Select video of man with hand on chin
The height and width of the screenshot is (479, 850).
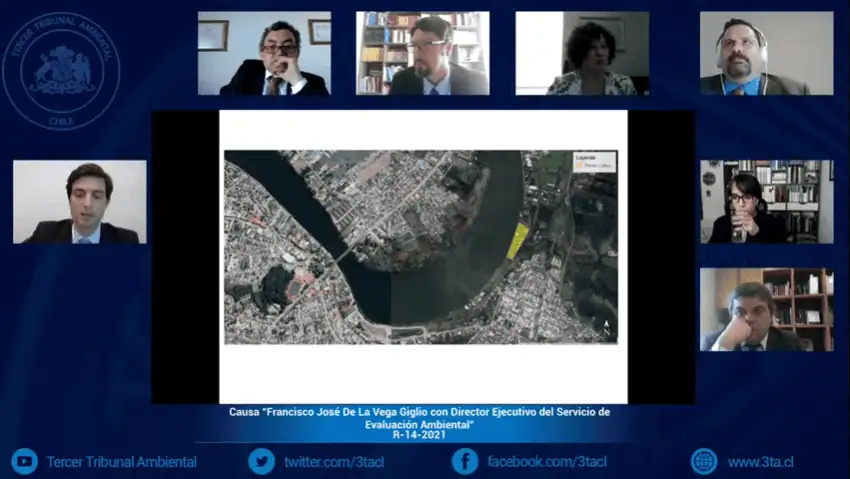click(264, 53)
